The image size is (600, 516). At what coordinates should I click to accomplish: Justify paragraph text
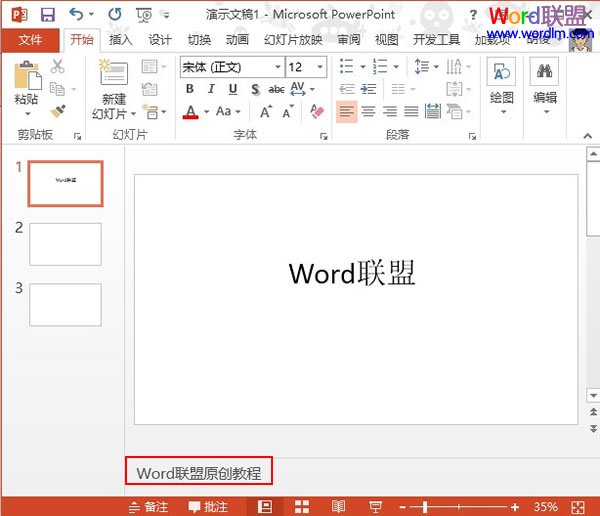point(411,111)
